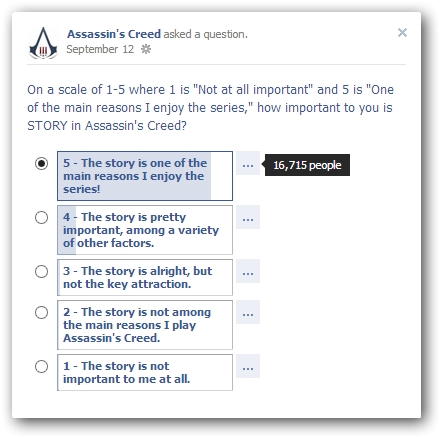Select the radio button for answer 1

pyautogui.click(x=41, y=366)
